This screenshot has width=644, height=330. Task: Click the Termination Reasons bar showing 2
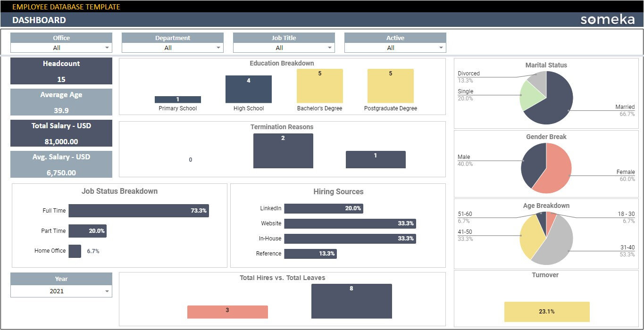(x=283, y=151)
